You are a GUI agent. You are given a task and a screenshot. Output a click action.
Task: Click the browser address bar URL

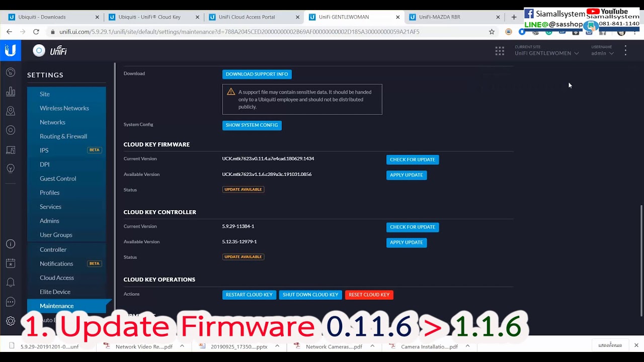point(239,32)
